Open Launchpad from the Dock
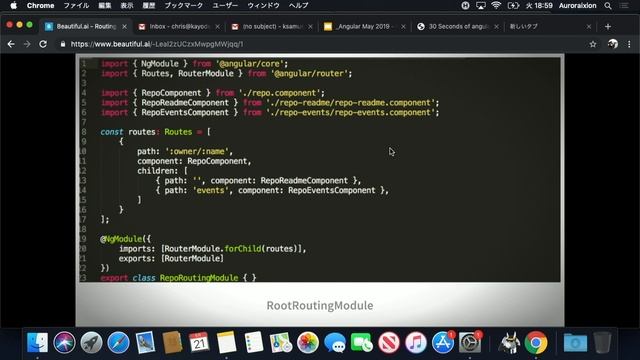This screenshot has height=360, width=640. [x=91, y=342]
